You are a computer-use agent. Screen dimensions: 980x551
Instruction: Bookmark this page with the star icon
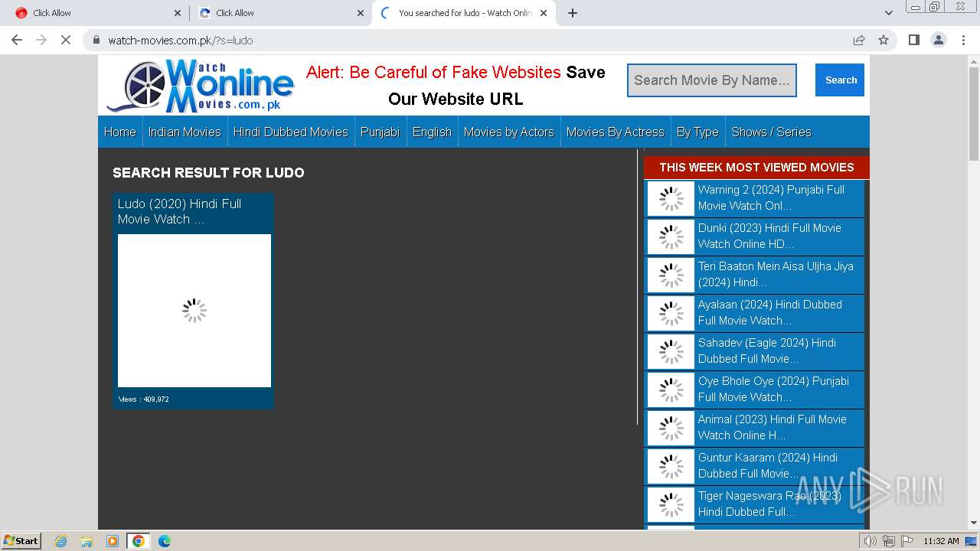884,40
